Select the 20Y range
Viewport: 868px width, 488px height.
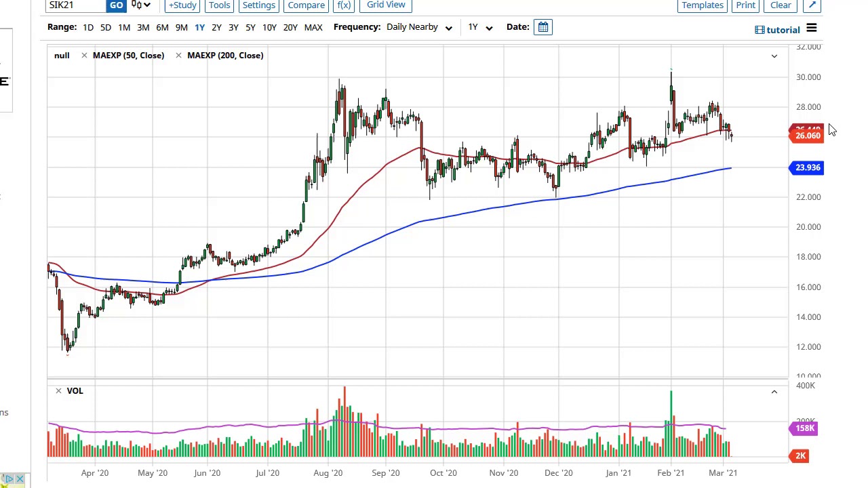(290, 27)
